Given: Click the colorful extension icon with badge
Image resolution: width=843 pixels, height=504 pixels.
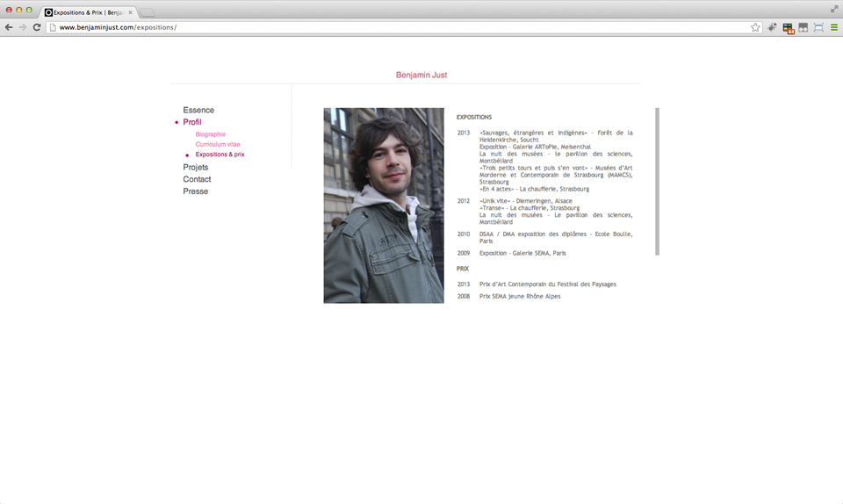Looking at the screenshot, I should pyautogui.click(x=789, y=28).
